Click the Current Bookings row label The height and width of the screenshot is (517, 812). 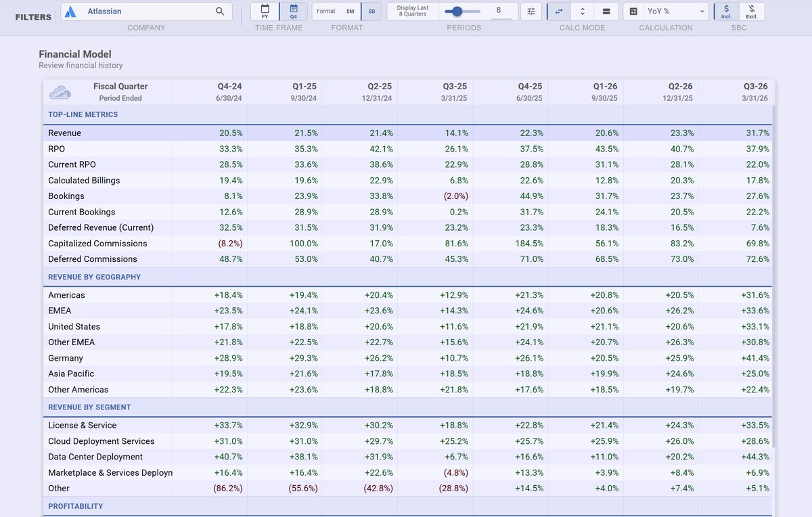(82, 212)
